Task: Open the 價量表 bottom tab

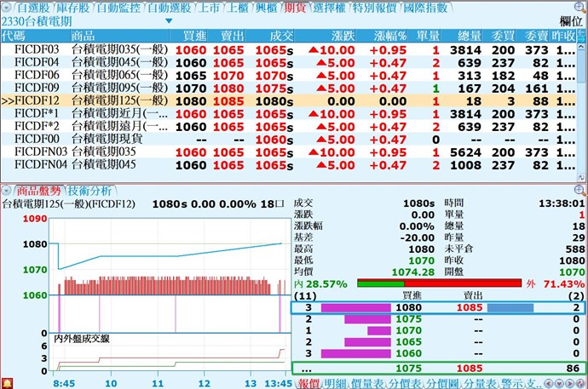Action: tap(367, 383)
